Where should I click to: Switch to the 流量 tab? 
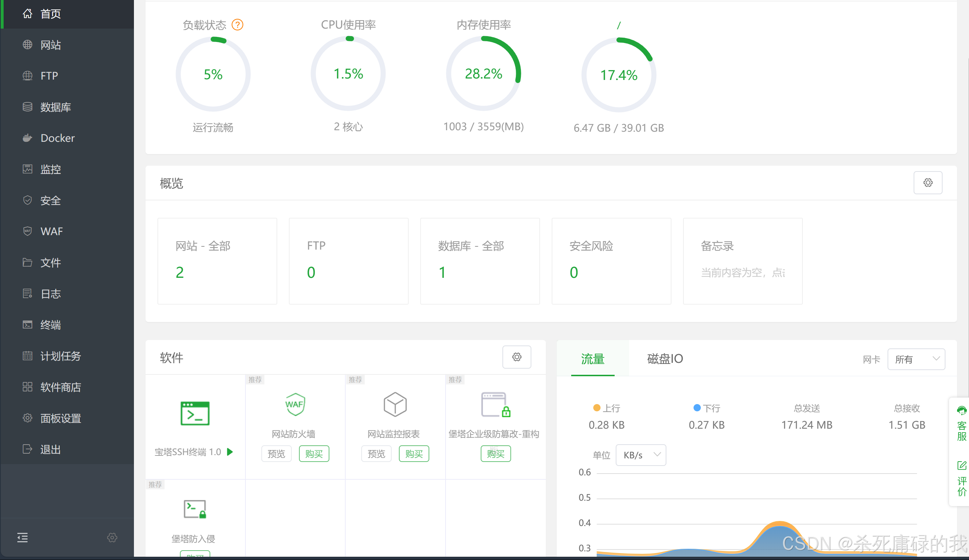point(593,359)
